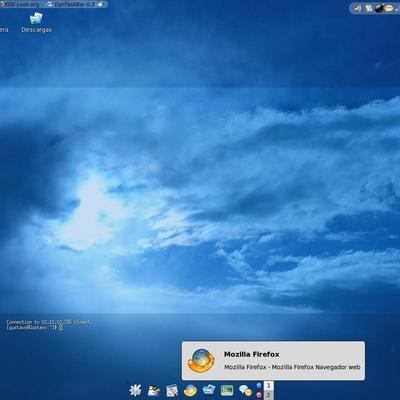The width and height of the screenshot is (400, 400).
Task: Click the small red logout button in dock
Action: 259,395
